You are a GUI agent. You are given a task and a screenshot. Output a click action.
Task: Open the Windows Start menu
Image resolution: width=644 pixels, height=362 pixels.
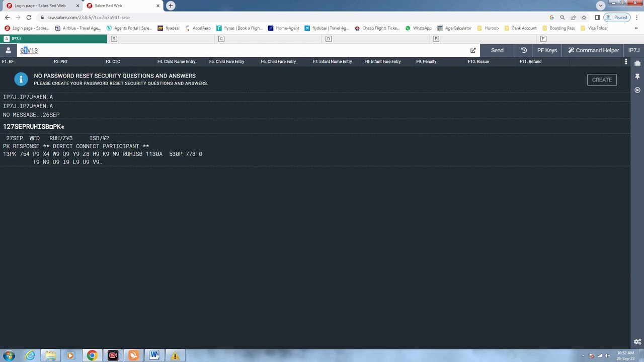coord(9,355)
